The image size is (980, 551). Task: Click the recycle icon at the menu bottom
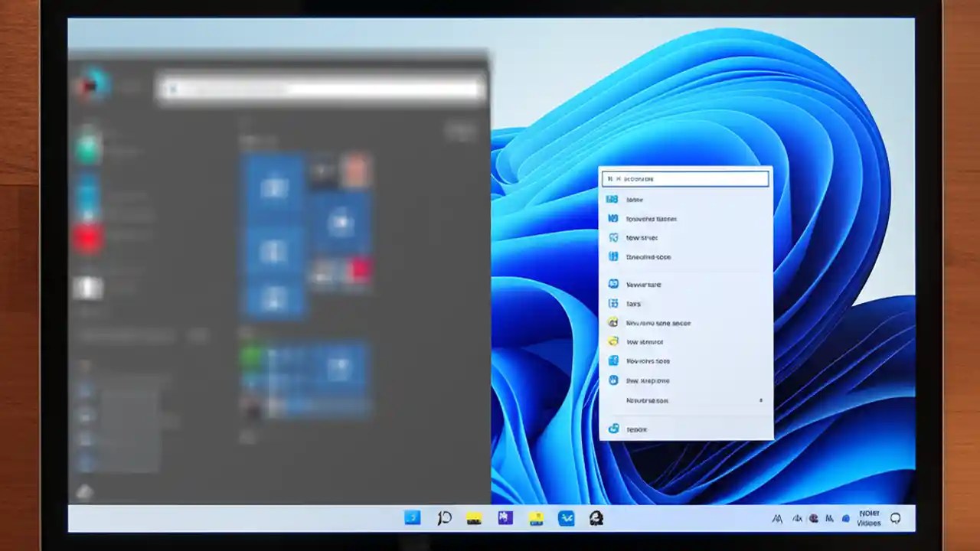[613, 429]
